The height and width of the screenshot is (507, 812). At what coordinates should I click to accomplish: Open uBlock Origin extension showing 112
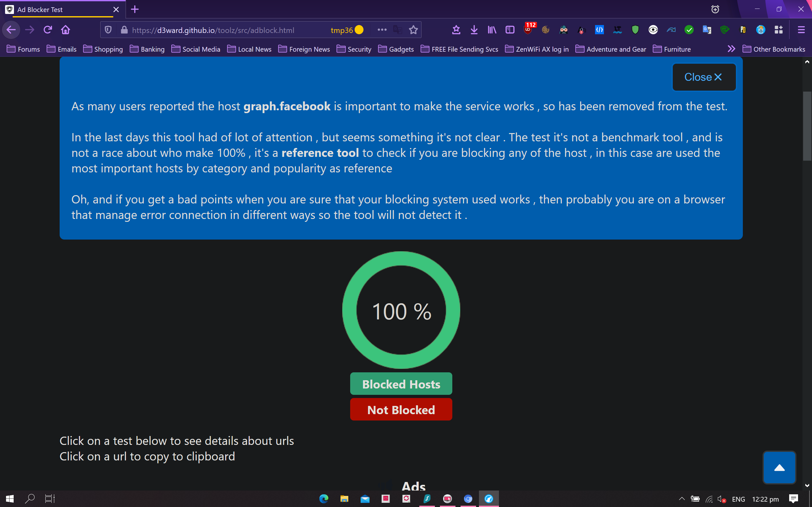tap(528, 30)
